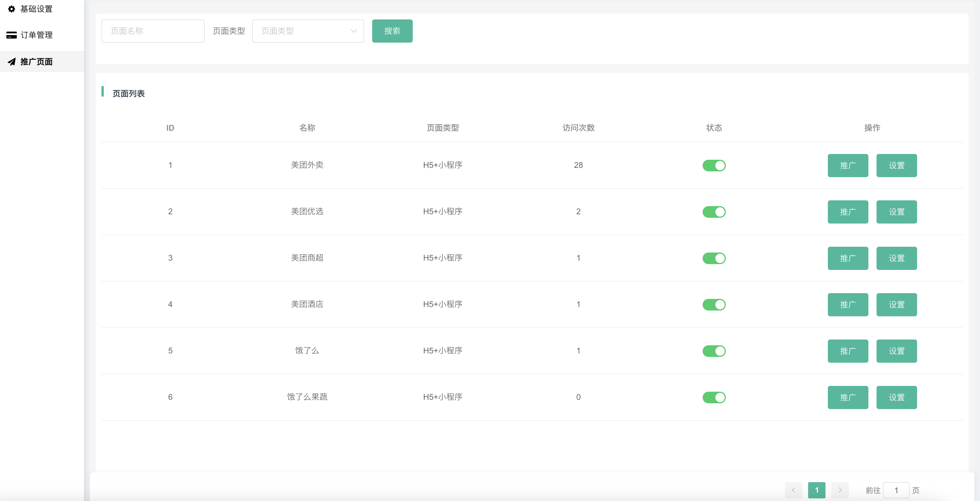
Task: Open 设置 in the 饿了么 row
Action: (x=897, y=351)
